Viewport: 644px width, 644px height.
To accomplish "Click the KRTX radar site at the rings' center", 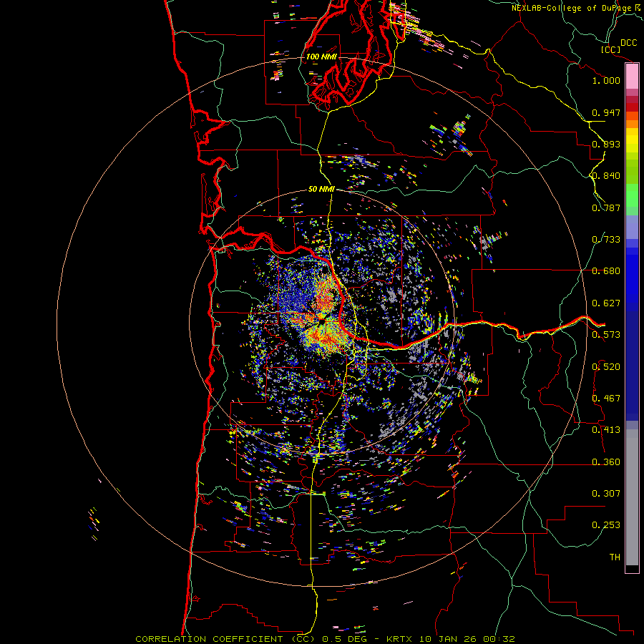I will [322, 321].
